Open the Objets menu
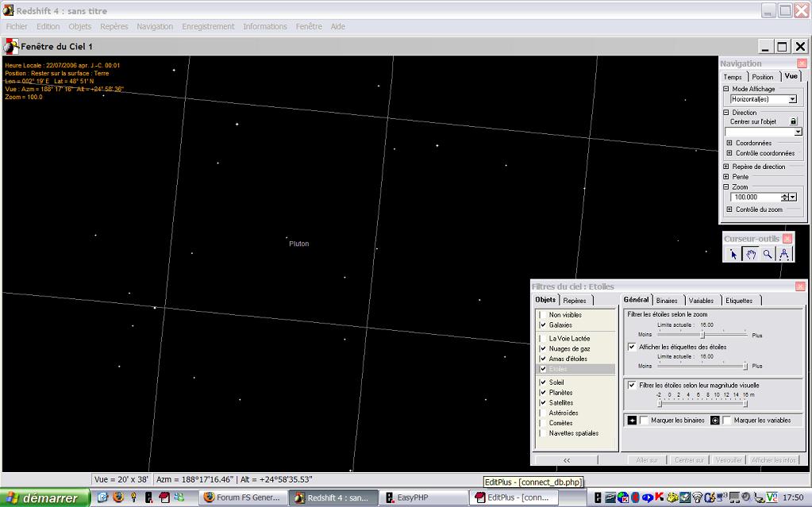Viewport: 812px width, 507px height. (79, 26)
